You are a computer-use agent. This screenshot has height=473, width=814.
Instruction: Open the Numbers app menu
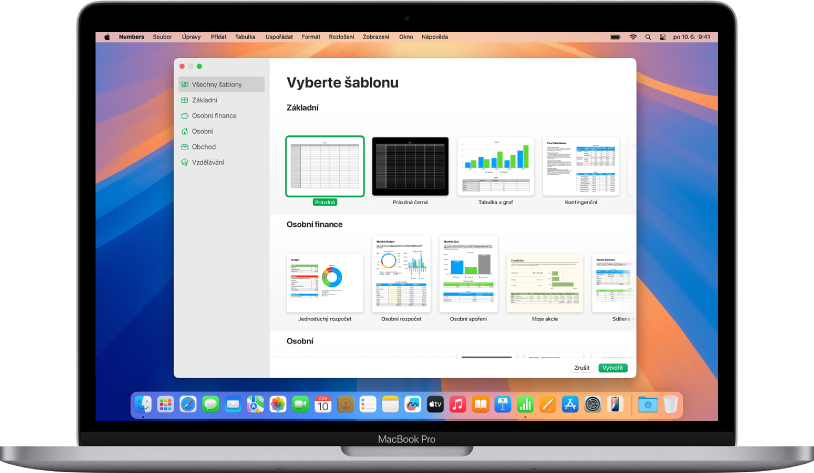(131, 37)
